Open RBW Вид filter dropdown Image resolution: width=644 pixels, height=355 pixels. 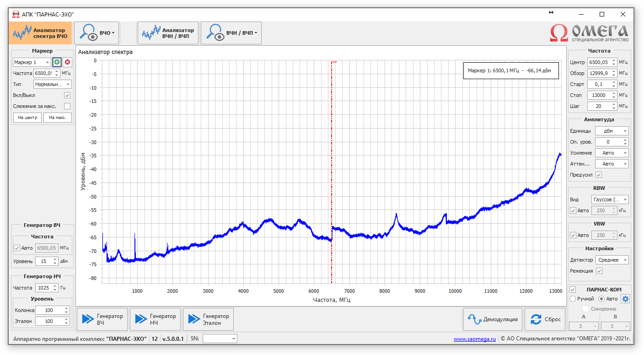tap(610, 199)
